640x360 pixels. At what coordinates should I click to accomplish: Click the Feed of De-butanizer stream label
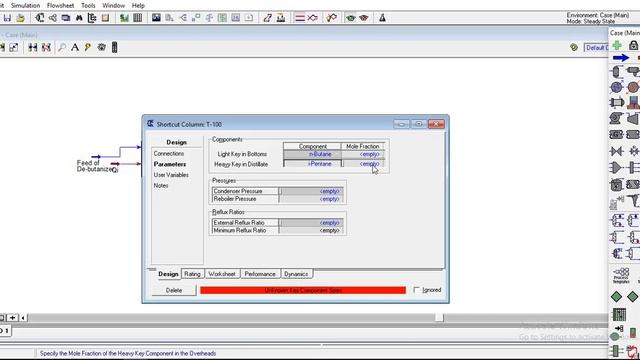point(95,166)
